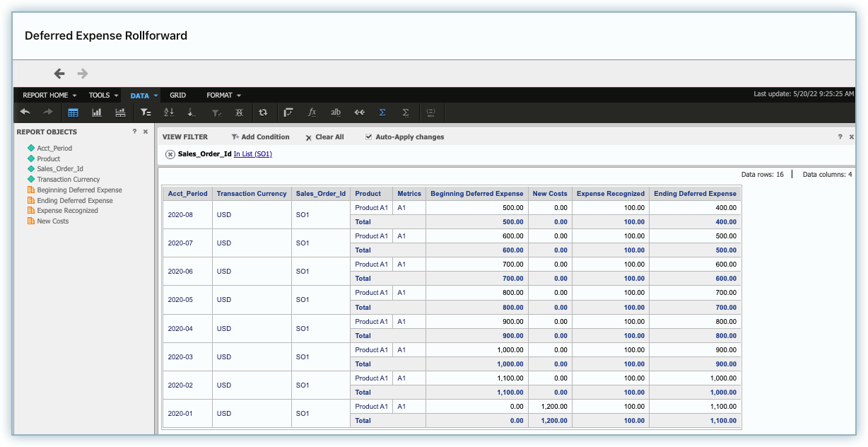This screenshot has width=868, height=447.
Task: Switch to grid view icon
Action: click(x=73, y=112)
